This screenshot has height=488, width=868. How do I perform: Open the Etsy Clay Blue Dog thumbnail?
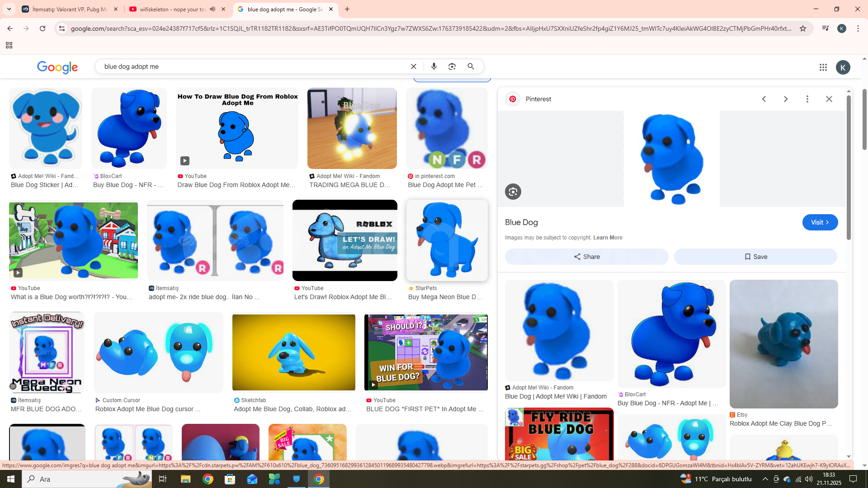point(783,344)
